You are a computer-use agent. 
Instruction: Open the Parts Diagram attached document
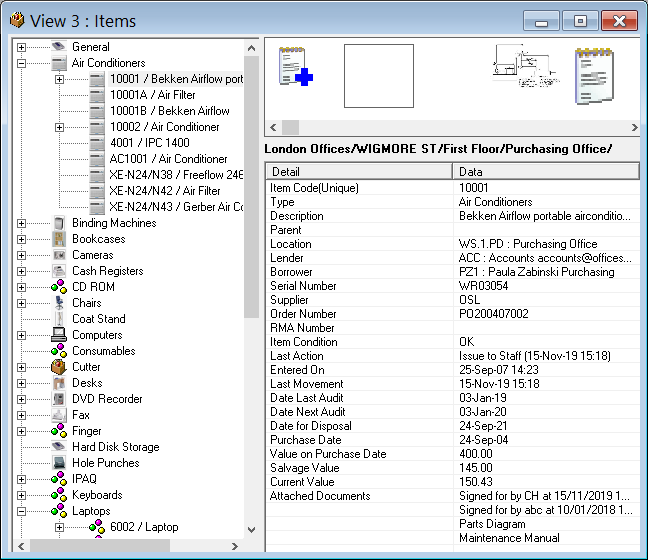click(x=492, y=524)
